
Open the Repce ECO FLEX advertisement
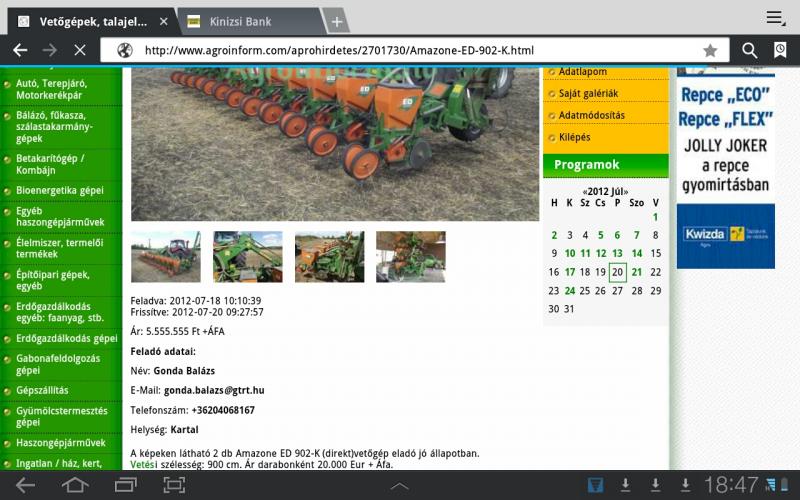[x=726, y=138]
